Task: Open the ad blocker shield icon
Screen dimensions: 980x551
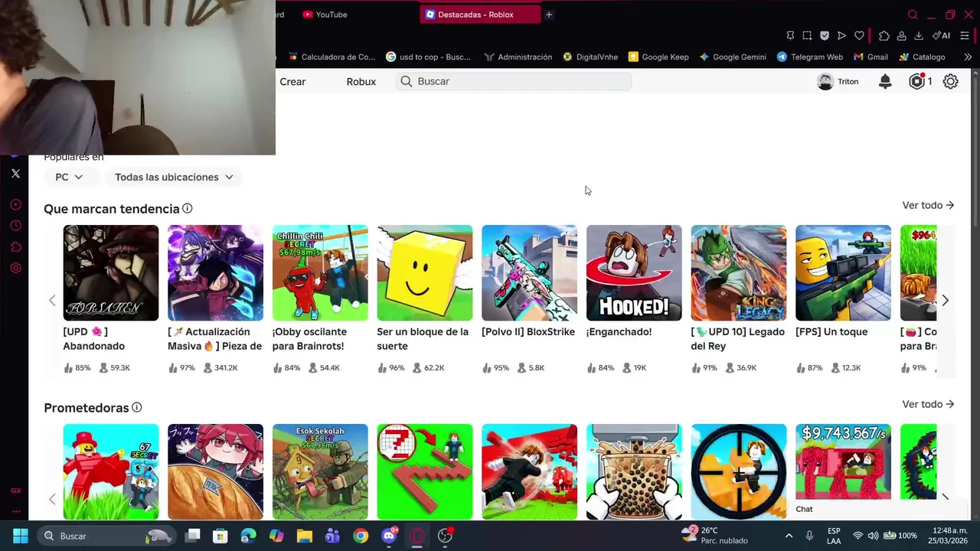Action: pos(825,36)
